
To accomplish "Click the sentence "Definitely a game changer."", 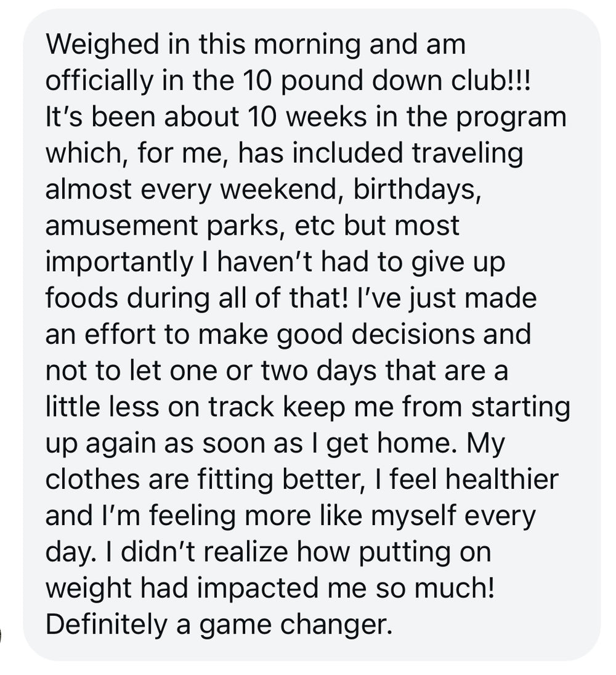I will (219, 625).
